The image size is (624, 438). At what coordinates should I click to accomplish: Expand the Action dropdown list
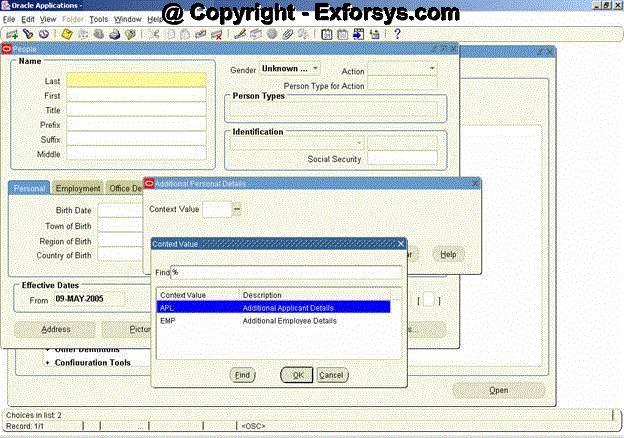click(x=402, y=69)
